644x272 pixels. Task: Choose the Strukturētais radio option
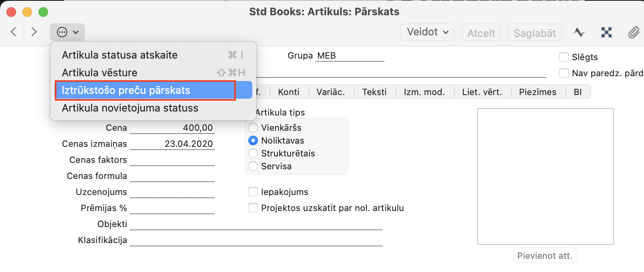[253, 153]
